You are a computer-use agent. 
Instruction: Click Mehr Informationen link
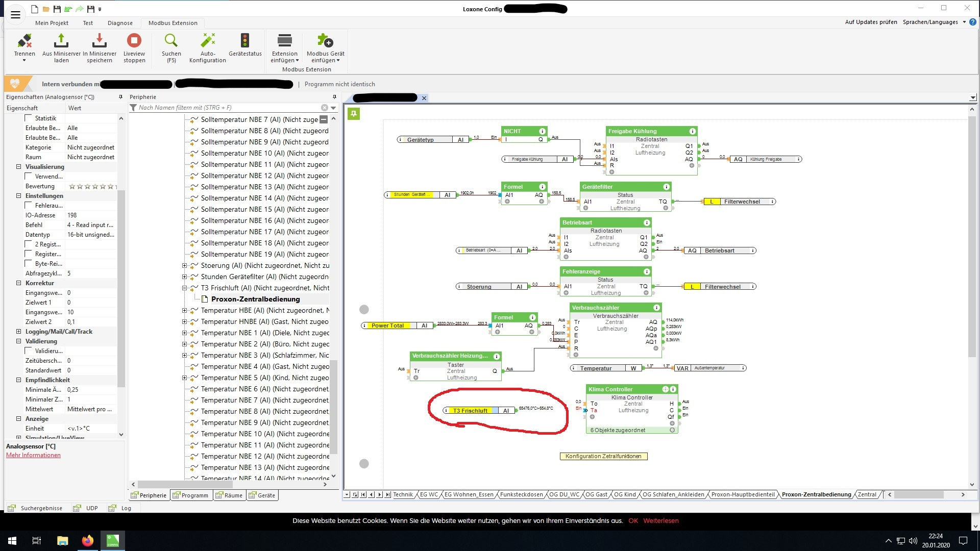(x=33, y=455)
